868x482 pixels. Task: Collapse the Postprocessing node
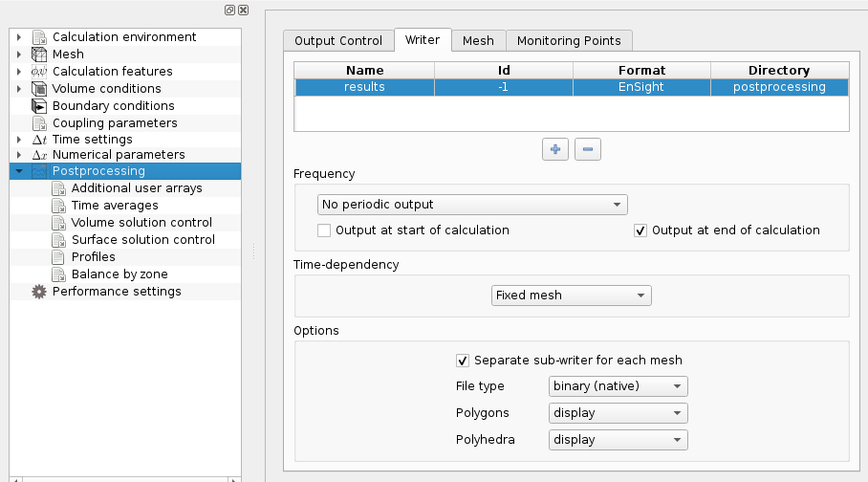tap(19, 171)
